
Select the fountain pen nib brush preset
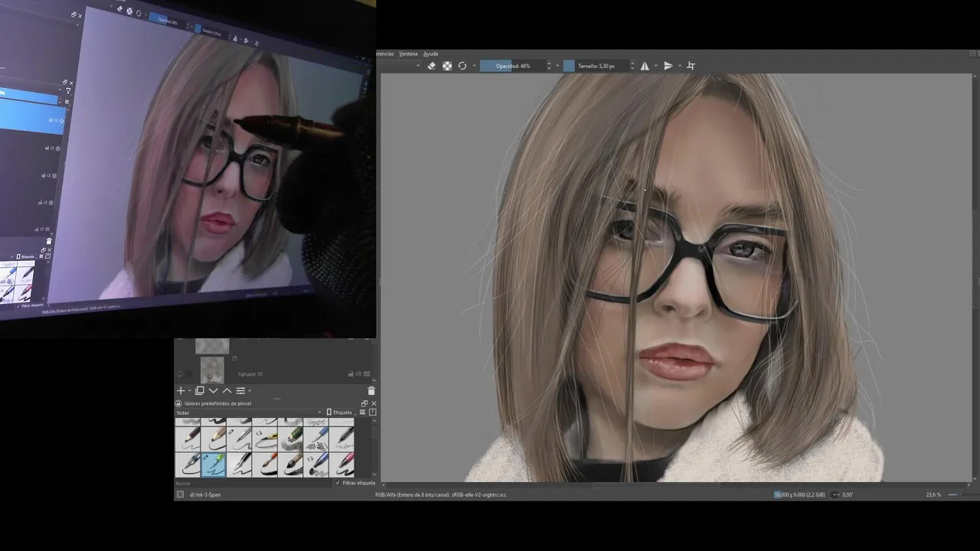coord(239,465)
